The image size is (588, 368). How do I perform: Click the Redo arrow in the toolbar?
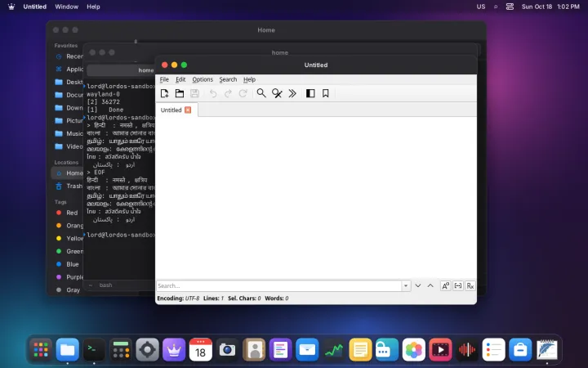[228, 93]
